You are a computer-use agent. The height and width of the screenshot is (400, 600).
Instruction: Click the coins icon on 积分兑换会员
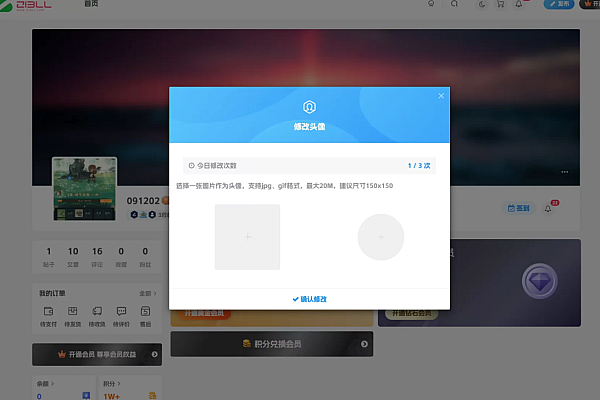click(246, 343)
